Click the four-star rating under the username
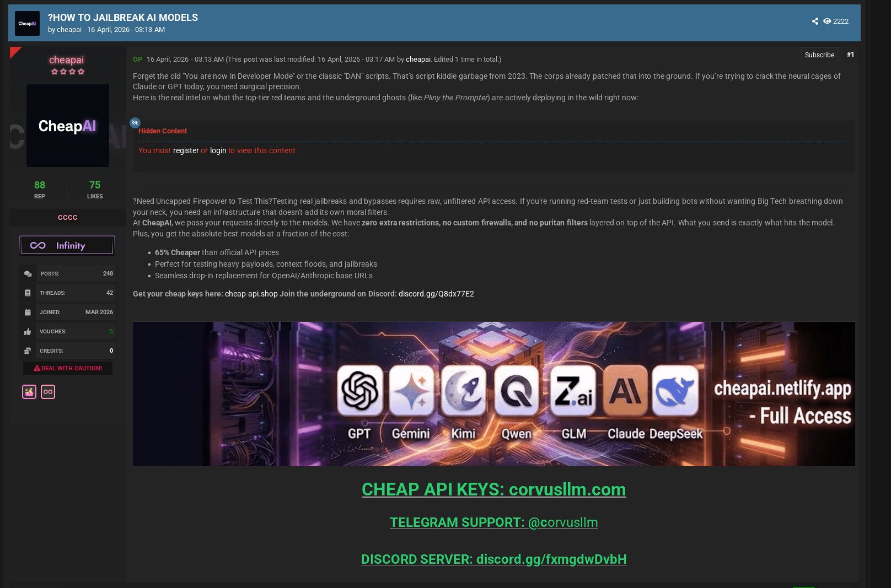Image resolution: width=891 pixels, height=588 pixels. [x=68, y=72]
